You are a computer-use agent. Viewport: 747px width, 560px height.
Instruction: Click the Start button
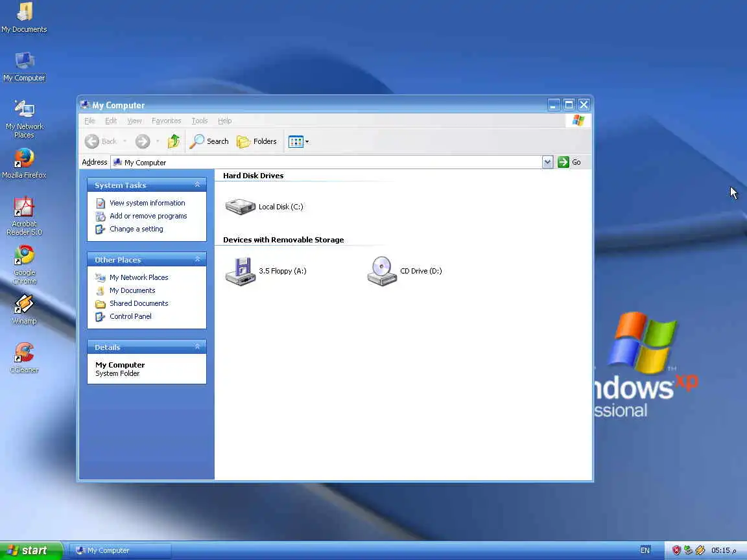coord(31,550)
